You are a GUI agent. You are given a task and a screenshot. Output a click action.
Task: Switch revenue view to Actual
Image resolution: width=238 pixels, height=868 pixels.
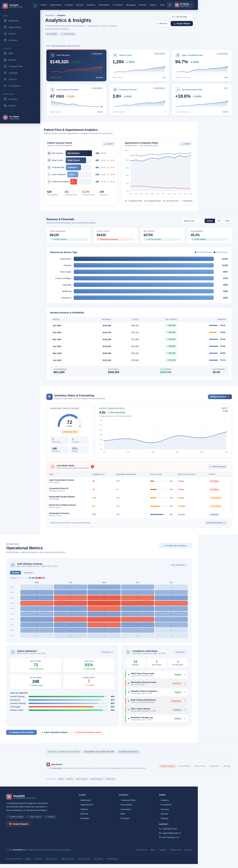[210, 221]
